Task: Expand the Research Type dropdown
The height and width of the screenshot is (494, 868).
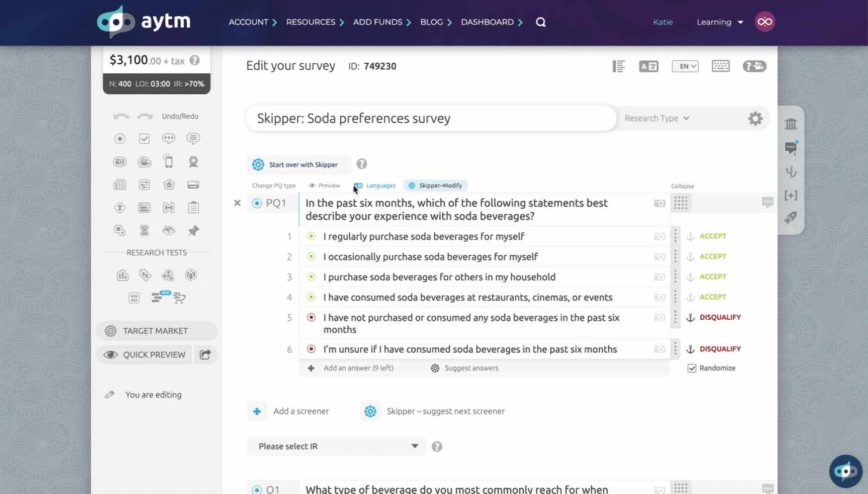Action: pyautogui.click(x=657, y=118)
